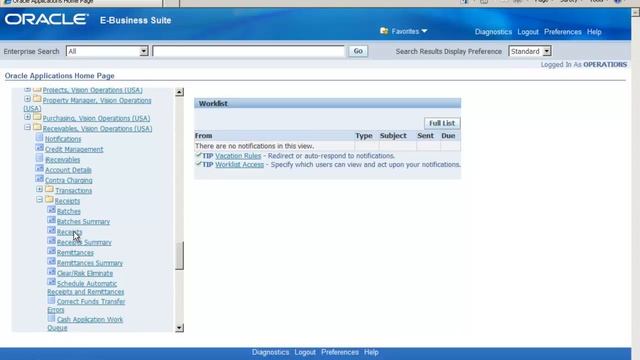This screenshot has width=640, height=360.
Task: Click the Receipts folder icon
Action: pos(49,199)
